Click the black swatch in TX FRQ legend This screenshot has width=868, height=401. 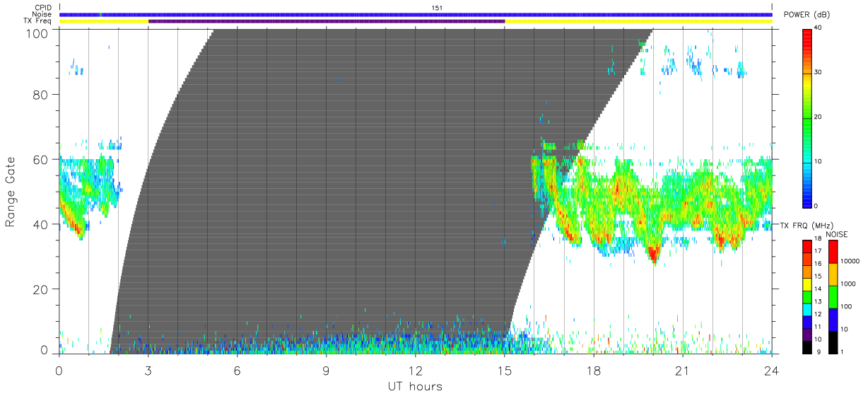(x=807, y=346)
